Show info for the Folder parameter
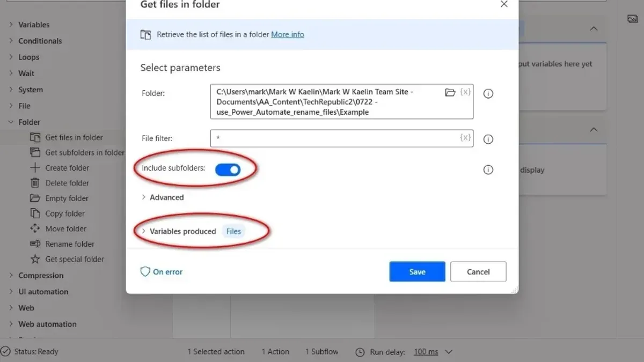This screenshot has height=362, width=644. (x=488, y=93)
